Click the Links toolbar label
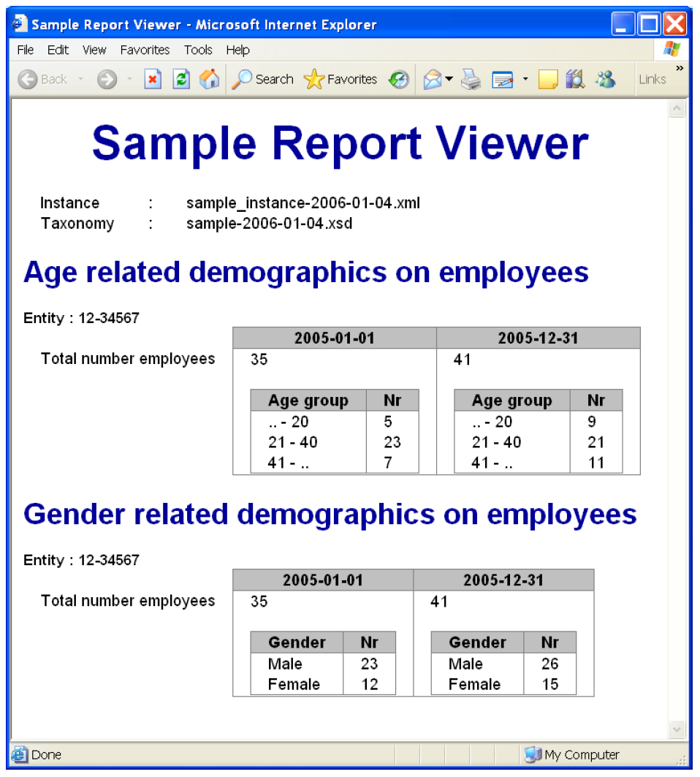Viewport: 700px width, 777px height. (x=652, y=79)
